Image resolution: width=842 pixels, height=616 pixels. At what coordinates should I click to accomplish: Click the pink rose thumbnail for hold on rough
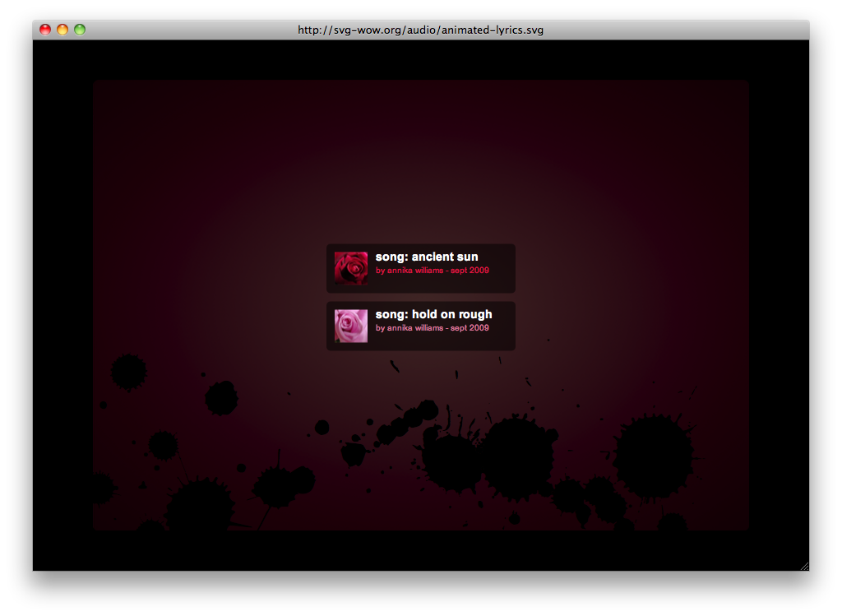(x=351, y=326)
